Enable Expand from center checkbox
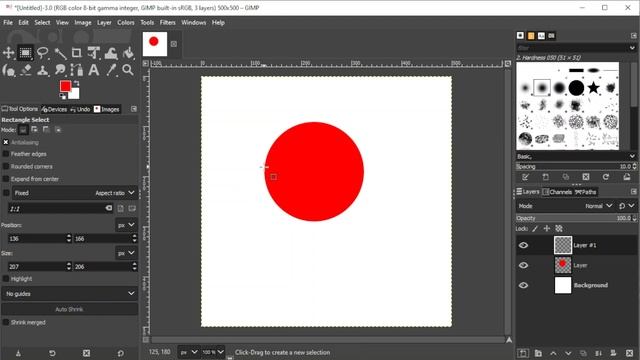The height and width of the screenshot is (360, 640). (6, 179)
